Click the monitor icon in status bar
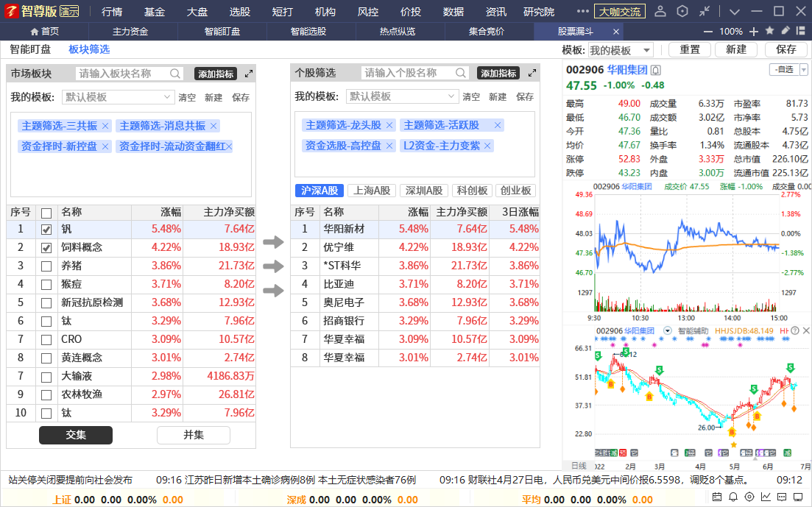 click(798, 497)
